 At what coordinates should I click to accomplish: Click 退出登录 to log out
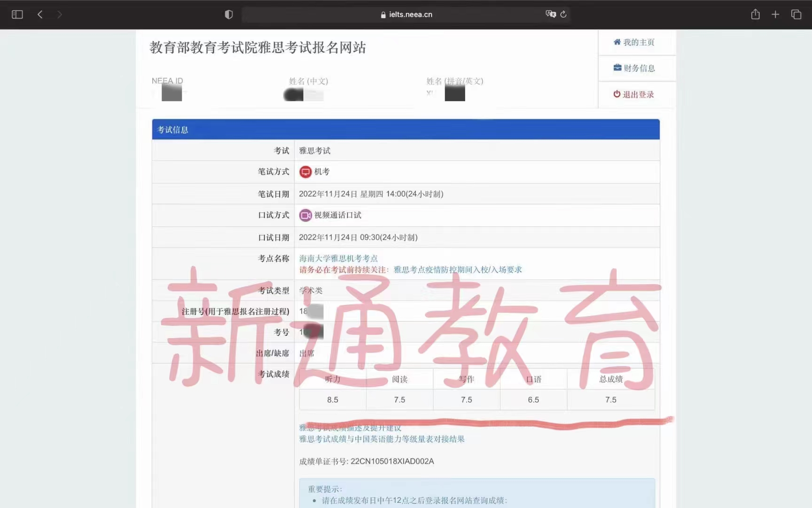pos(633,95)
